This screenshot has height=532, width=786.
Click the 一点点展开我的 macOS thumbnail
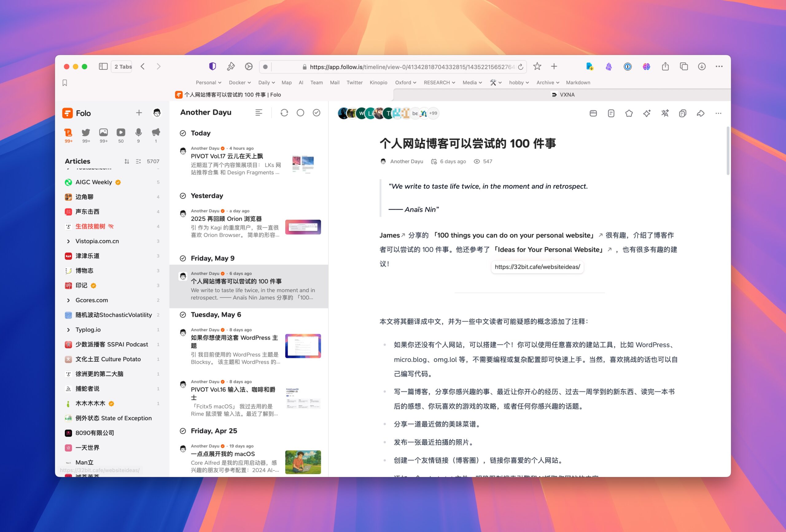[x=303, y=462]
